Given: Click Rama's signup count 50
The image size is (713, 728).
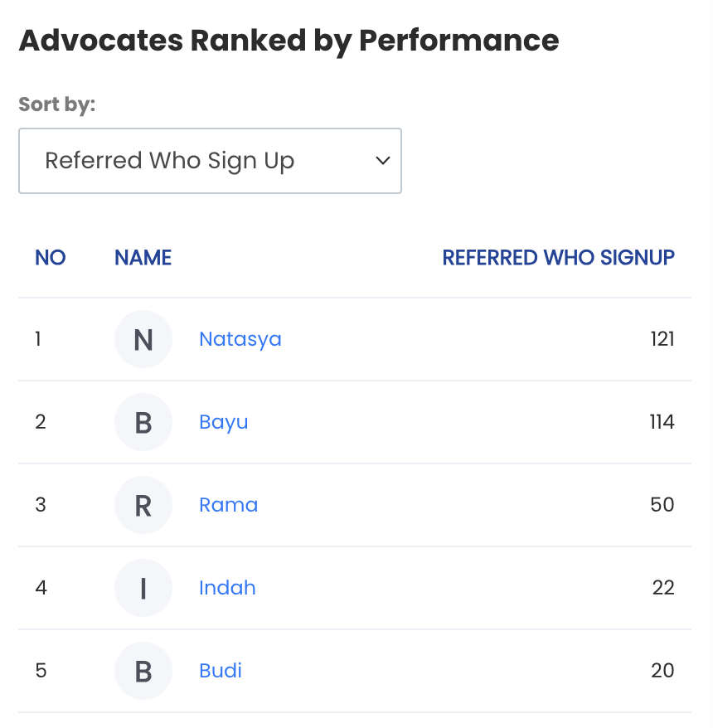Looking at the screenshot, I should click(662, 505).
